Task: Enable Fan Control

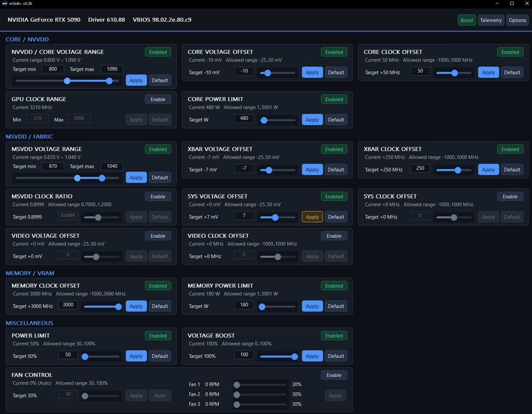Action: 334,375
